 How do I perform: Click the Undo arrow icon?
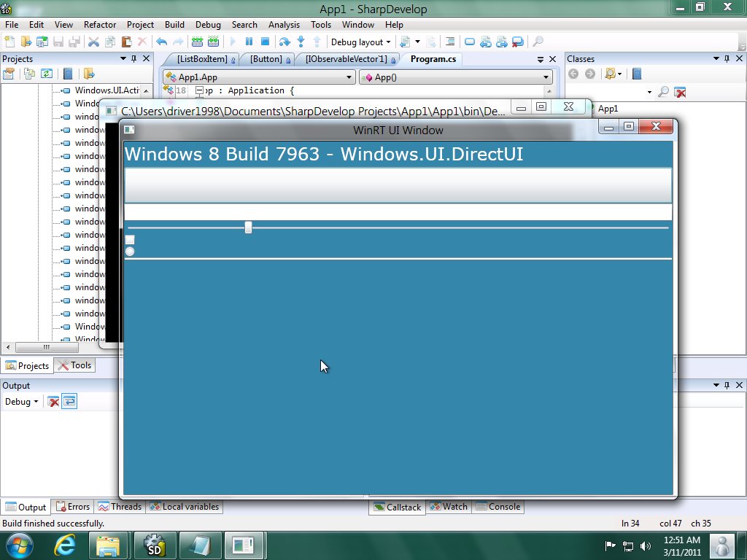click(x=162, y=42)
